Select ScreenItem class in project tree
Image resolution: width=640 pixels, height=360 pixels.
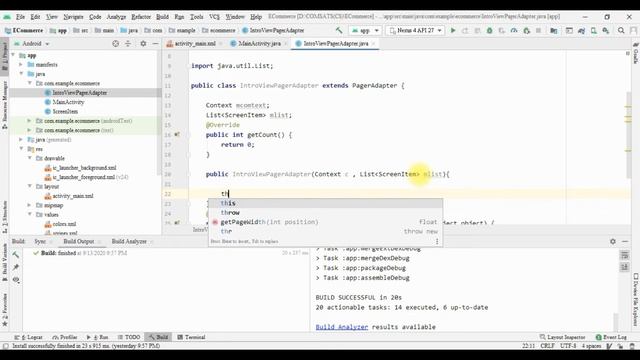click(65, 111)
